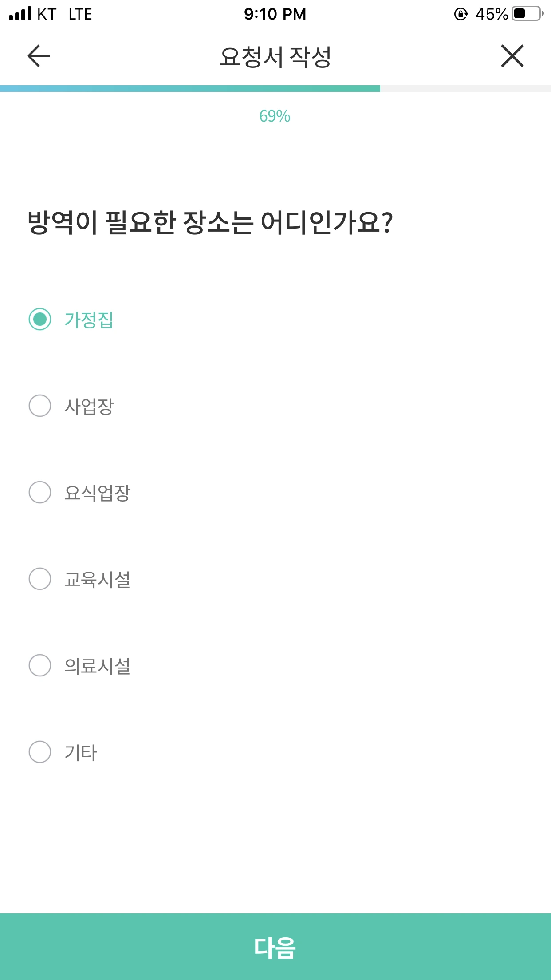The width and height of the screenshot is (551, 980).
Task: Tap the 방역이 필요한 장소는 어디인가요? question
Action: click(210, 222)
